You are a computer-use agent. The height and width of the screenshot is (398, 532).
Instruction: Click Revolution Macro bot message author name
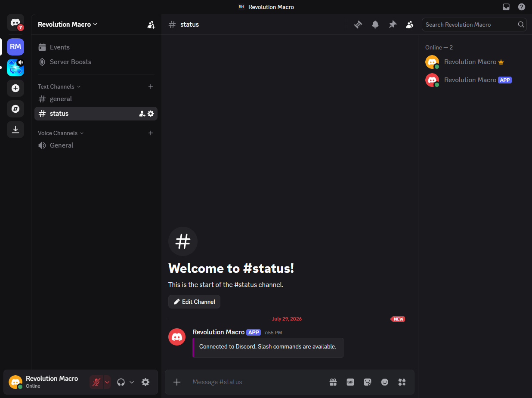point(218,332)
